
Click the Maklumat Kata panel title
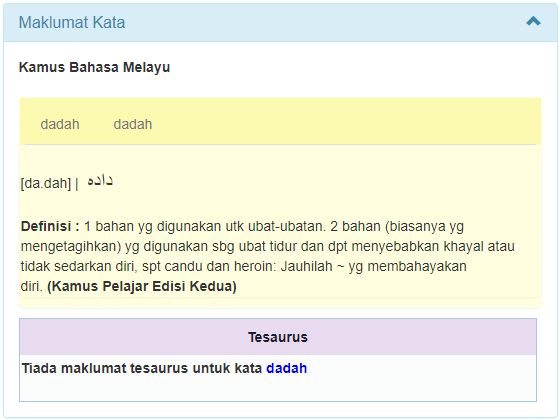[72, 22]
